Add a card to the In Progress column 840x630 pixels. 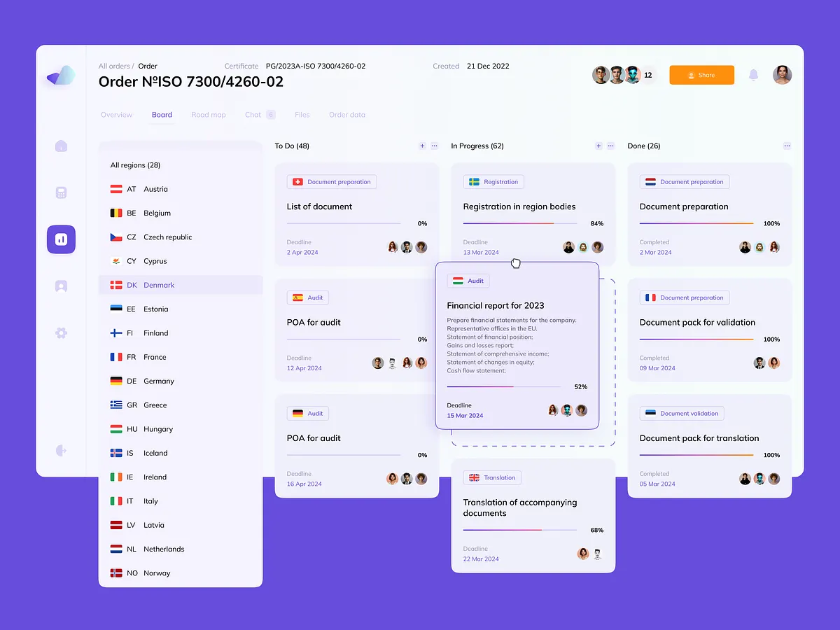tap(598, 146)
